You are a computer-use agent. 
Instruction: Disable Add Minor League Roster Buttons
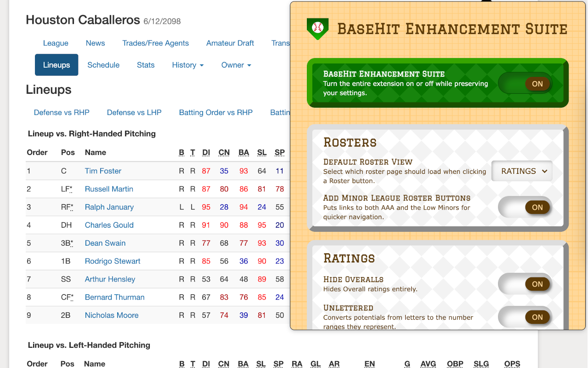525,207
